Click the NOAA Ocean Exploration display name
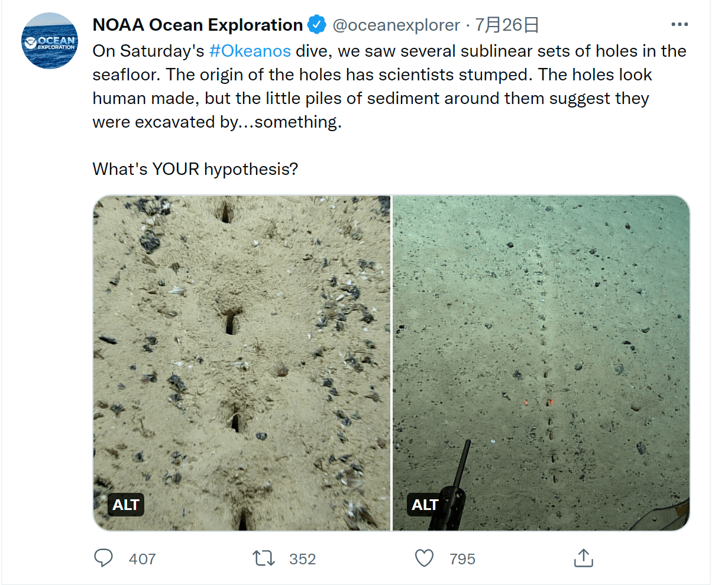This screenshot has width=728, height=585. (x=198, y=25)
